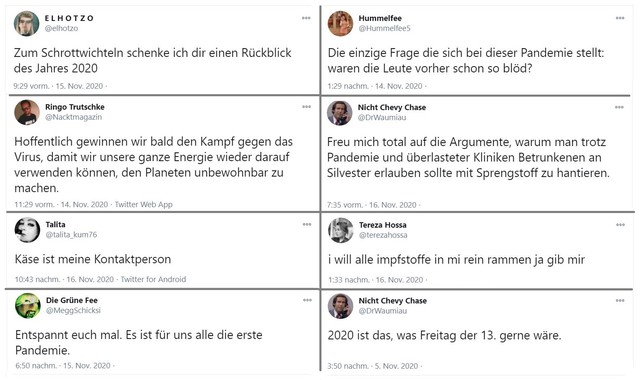Viewport: 640px width, 380px height.
Task: Click ELHOTZO's profile avatar
Action: click(27, 23)
